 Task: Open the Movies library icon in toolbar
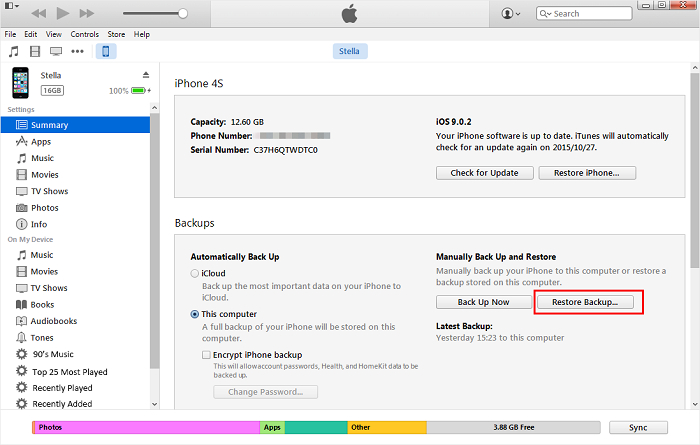[35, 51]
